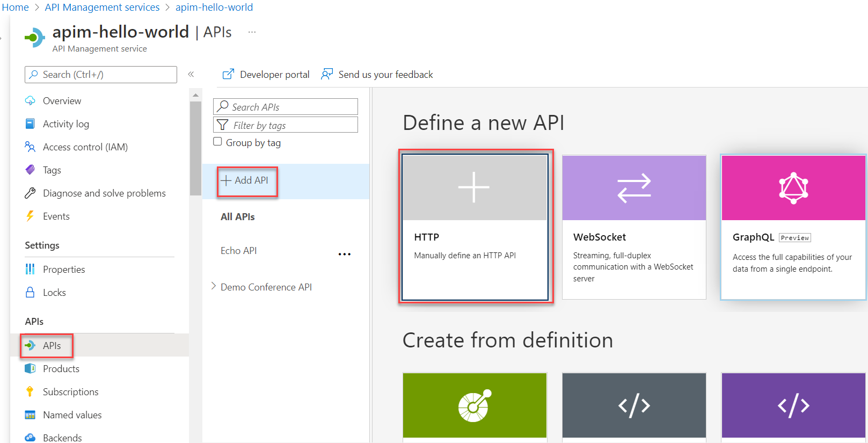The width and height of the screenshot is (868, 443).
Task: Open Backends in the sidebar
Action: coord(62,438)
